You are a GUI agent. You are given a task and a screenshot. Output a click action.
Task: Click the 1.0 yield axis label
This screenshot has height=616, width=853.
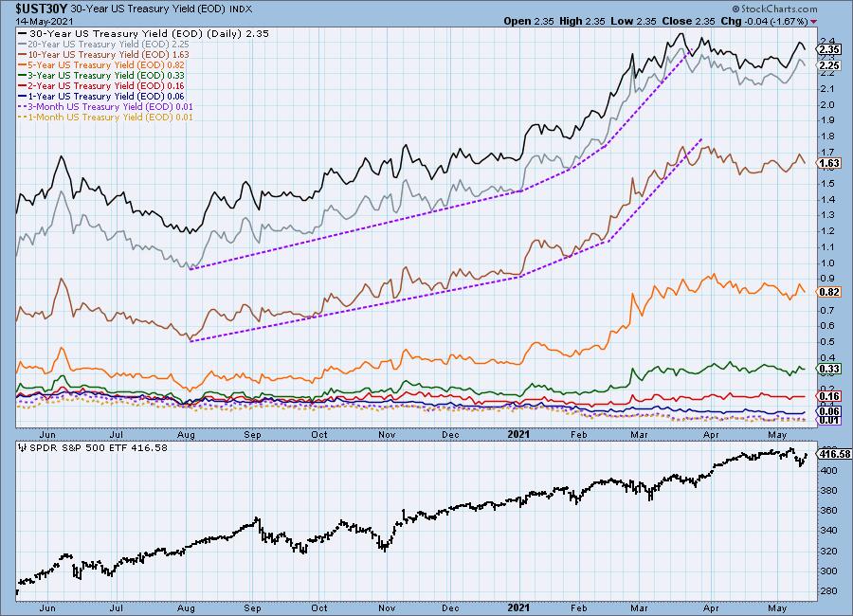826,263
